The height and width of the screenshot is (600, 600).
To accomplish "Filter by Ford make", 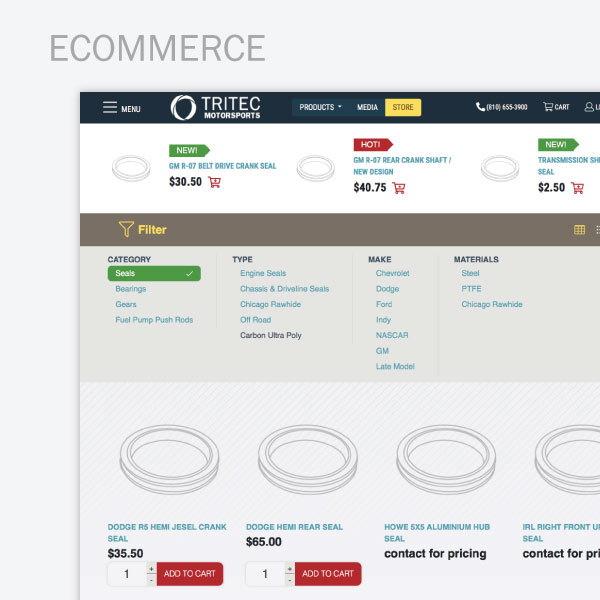I will point(384,305).
